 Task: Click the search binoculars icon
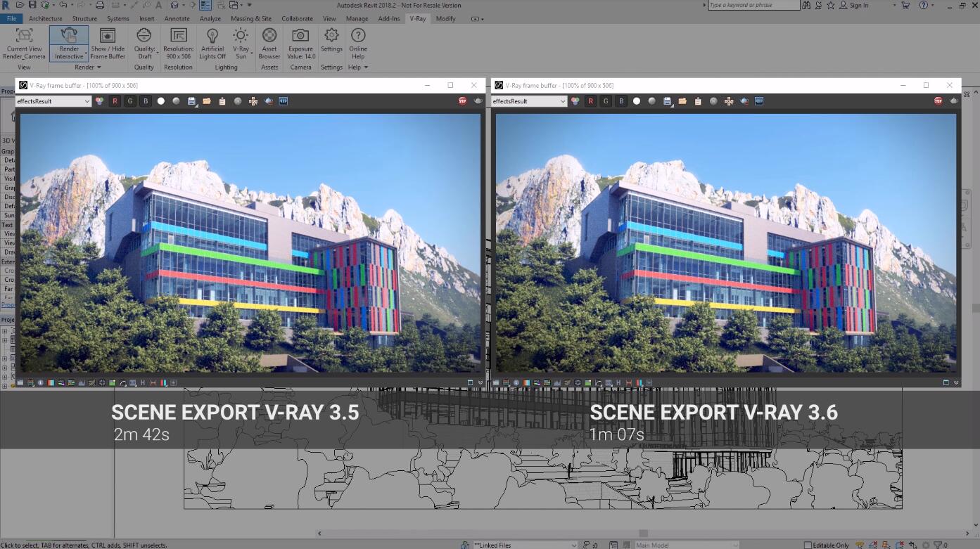click(807, 6)
